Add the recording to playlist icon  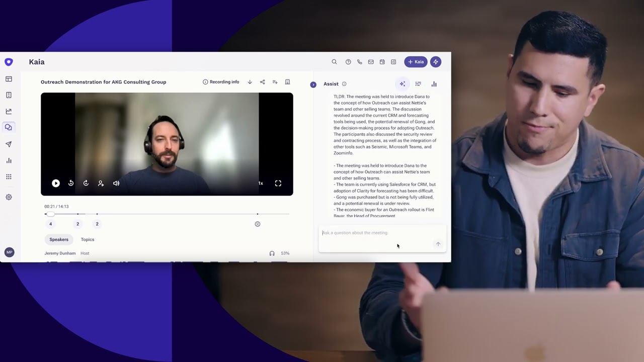coord(275,82)
